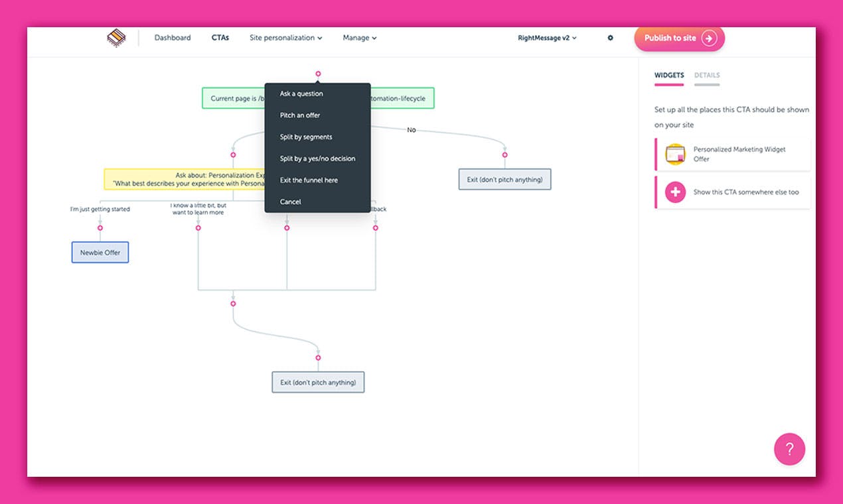The height and width of the screenshot is (504, 843).
Task: Open the RightMessage v2 account dropdown
Action: [x=548, y=38]
